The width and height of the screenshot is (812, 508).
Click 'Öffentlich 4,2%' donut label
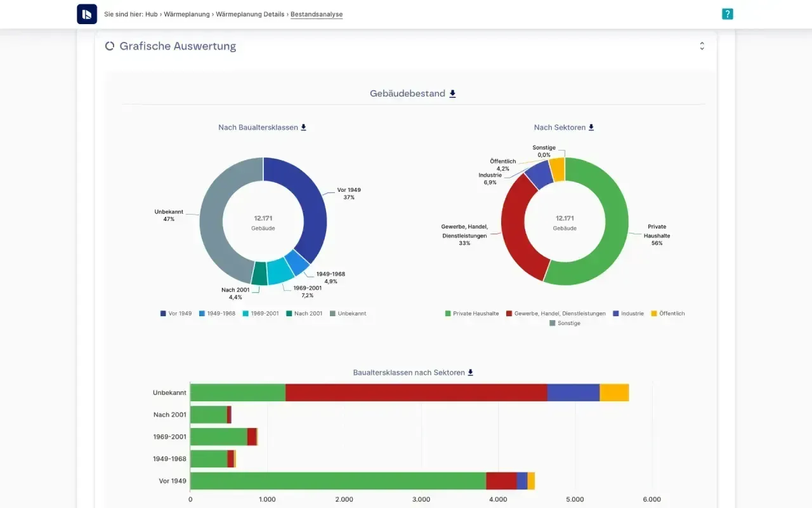coord(502,165)
